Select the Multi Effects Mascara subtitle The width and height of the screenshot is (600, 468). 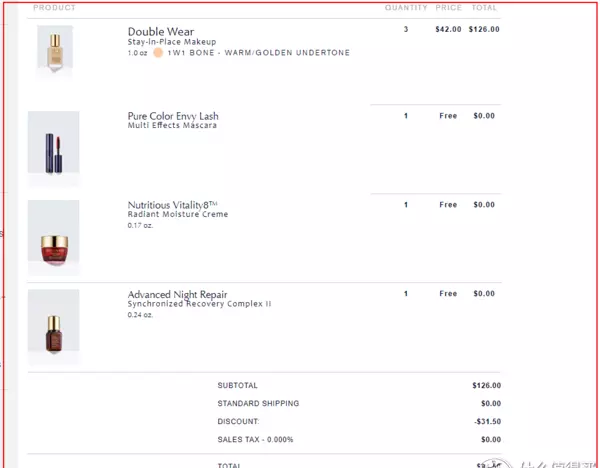click(172, 126)
